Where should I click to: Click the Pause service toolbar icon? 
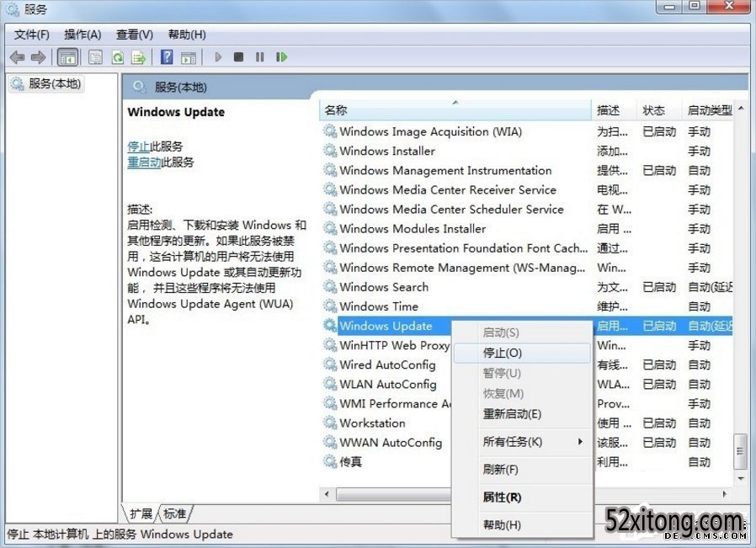click(260, 57)
